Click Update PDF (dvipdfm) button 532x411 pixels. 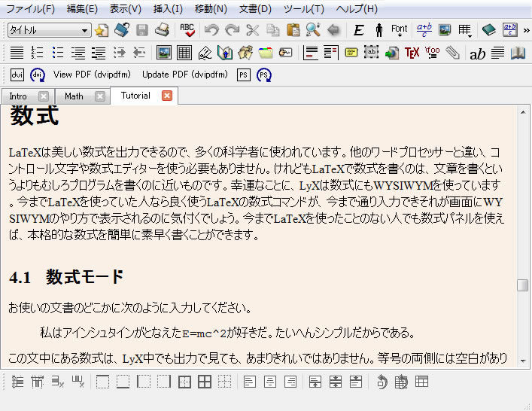pos(186,75)
